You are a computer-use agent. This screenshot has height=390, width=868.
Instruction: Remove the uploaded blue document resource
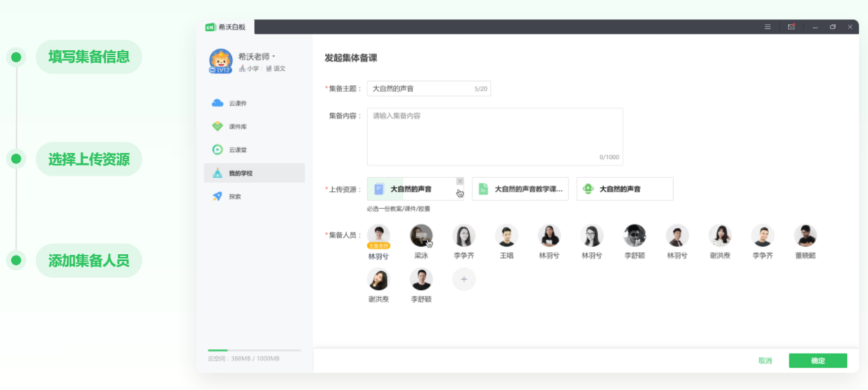pyautogui.click(x=460, y=181)
